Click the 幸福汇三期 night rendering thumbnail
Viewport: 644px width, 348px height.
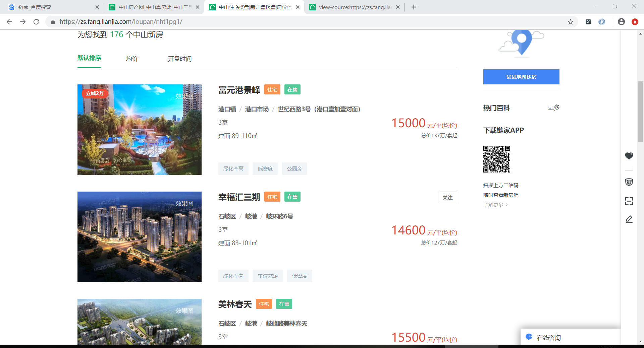[x=140, y=237]
